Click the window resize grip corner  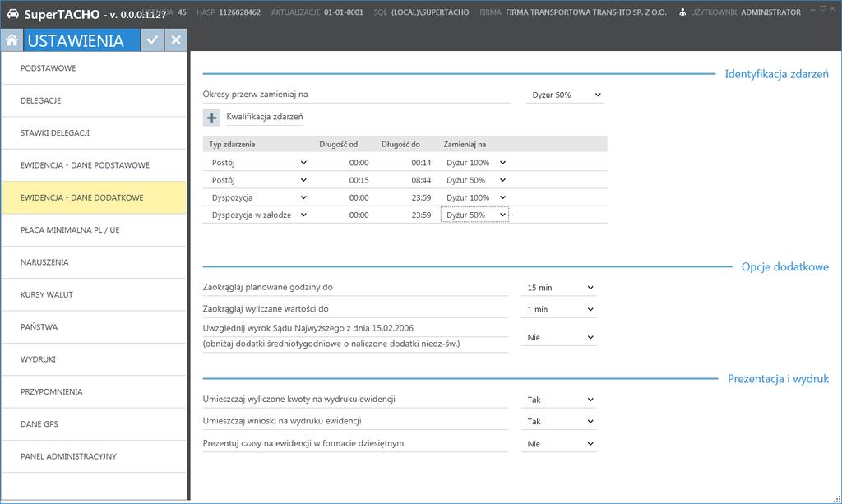[x=836, y=498]
